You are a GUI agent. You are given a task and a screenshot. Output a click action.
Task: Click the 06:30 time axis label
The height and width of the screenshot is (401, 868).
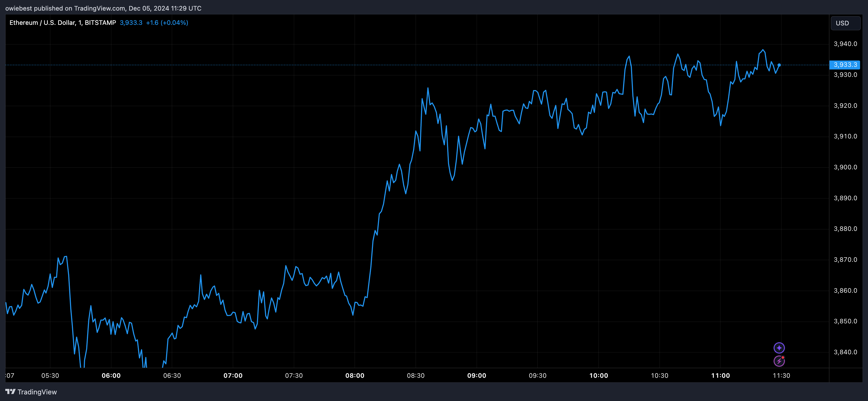(x=172, y=376)
